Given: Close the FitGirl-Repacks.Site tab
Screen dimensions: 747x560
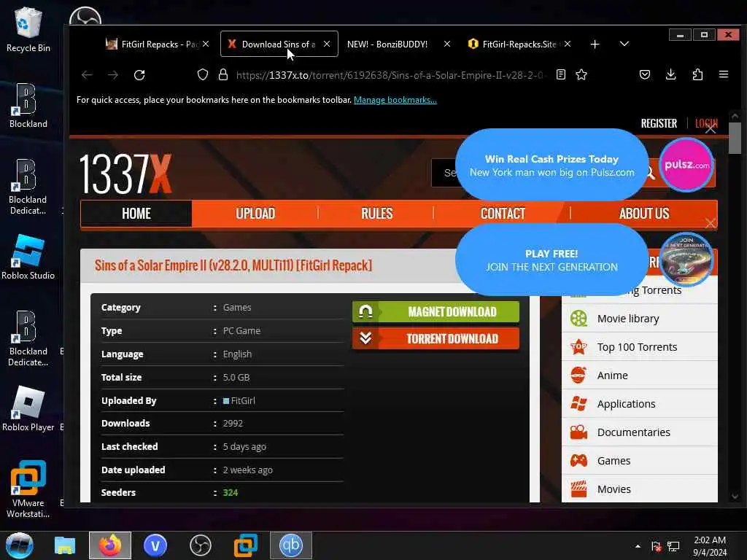Looking at the screenshot, I should (x=568, y=44).
